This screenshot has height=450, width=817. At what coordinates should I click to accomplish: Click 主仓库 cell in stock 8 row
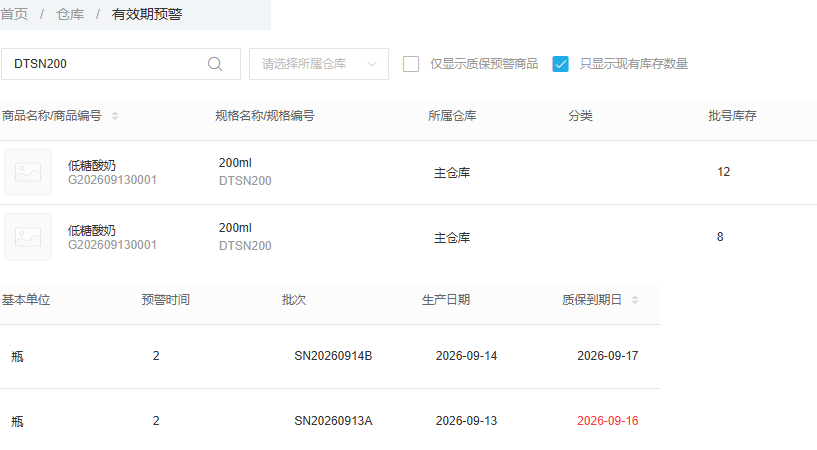pyautogui.click(x=452, y=238)
